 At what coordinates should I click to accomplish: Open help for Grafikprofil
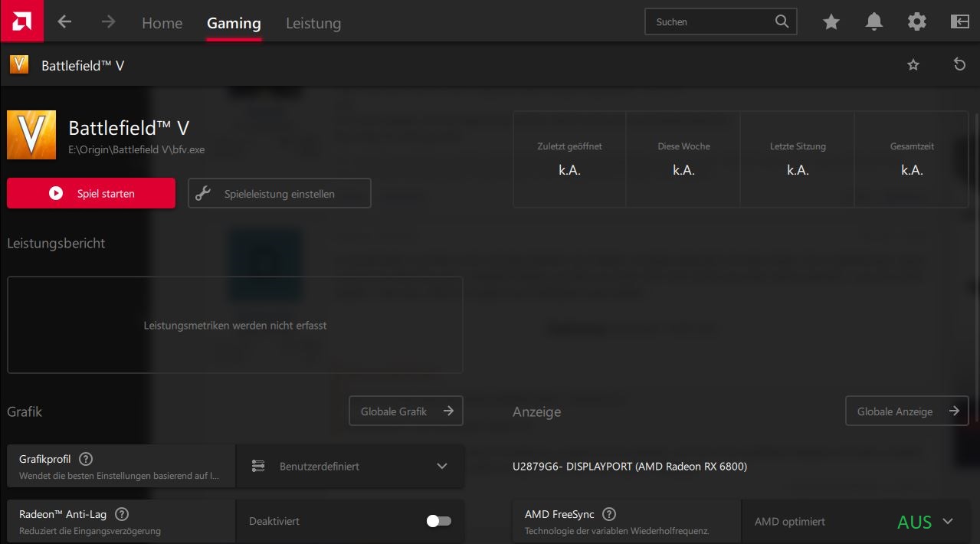[86, 459]
